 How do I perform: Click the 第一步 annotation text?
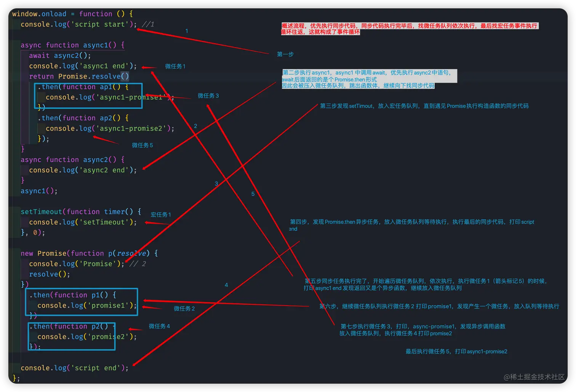coord(285,54)
